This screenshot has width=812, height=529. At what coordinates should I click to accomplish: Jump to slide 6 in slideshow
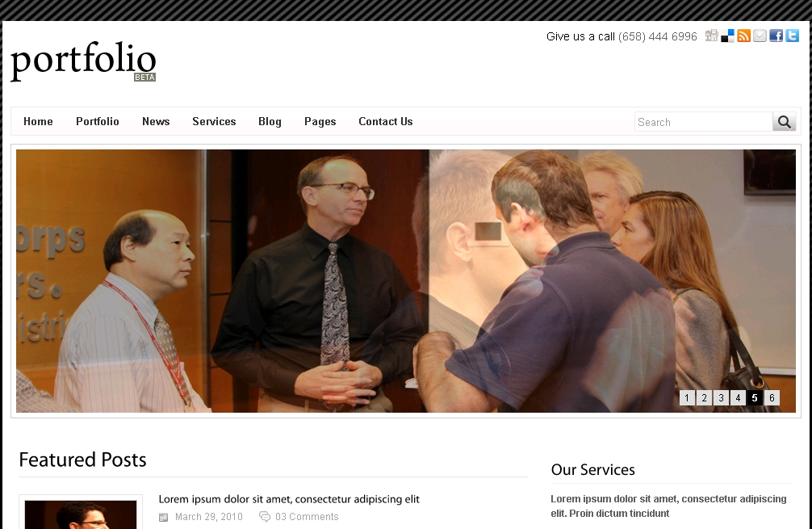pyautogui.click(x=772, y=398)
